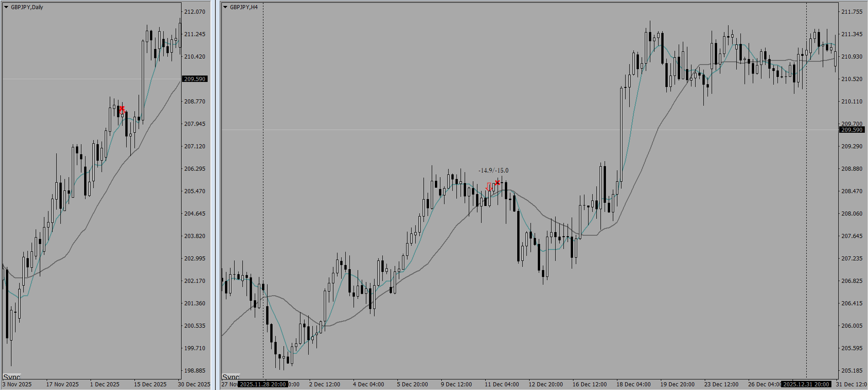The height and width of the screenshot is (390, 868).
Task: Select the 209.590 price label on H4 axis
Action: [x=852, y=130]
